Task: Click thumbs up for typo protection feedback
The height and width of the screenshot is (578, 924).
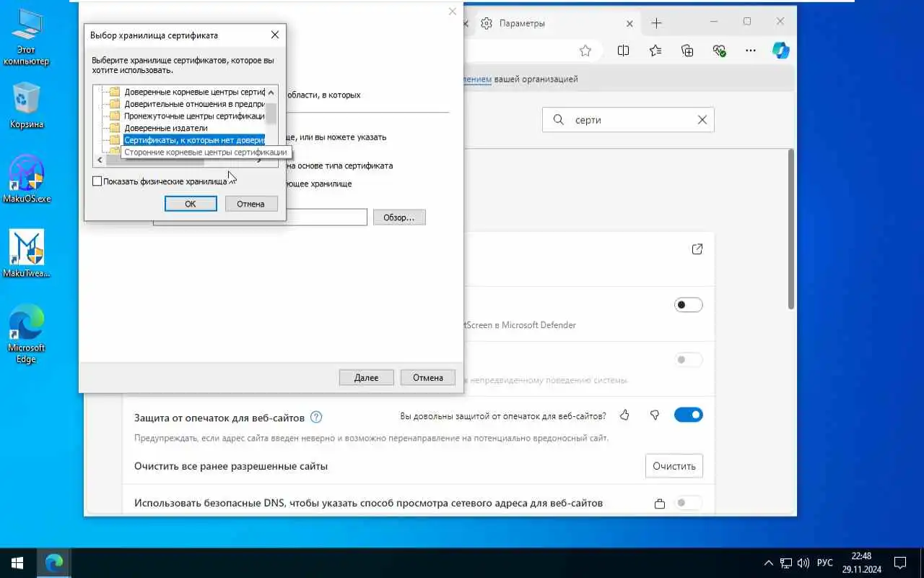Action: tap(624, 415)
